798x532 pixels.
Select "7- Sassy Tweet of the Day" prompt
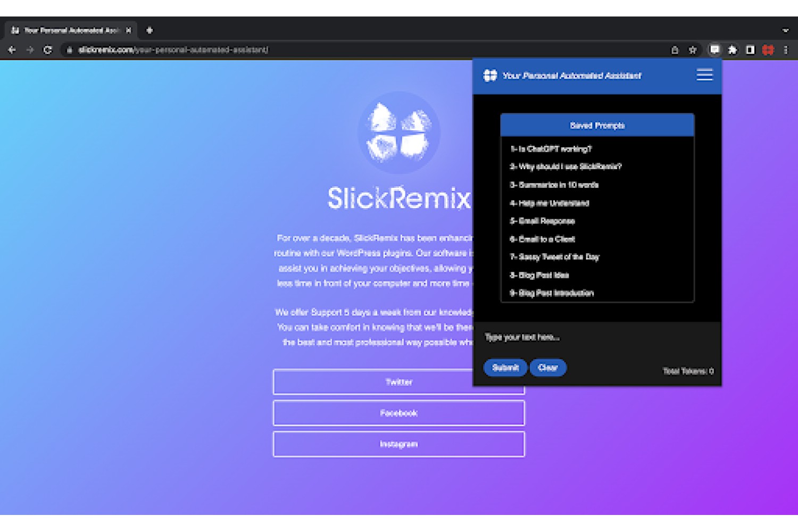pyautogui.click(x=554, y=257)
